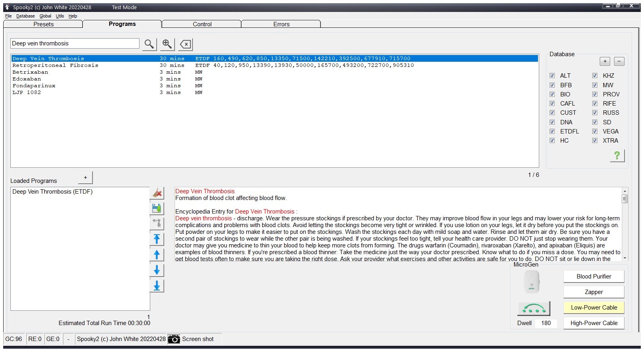Toggle the RIFE database checkbox

(595, 104)
